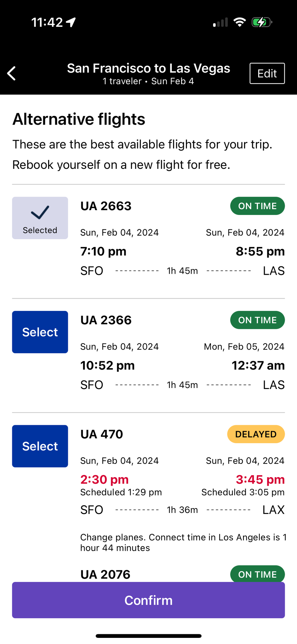Tap the ON TIME badge for UA 2366

(257, 320)
